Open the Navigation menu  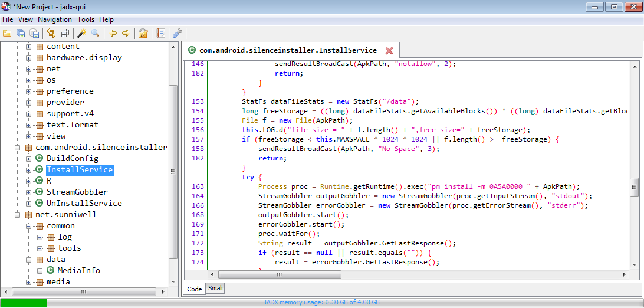point(55,19)
